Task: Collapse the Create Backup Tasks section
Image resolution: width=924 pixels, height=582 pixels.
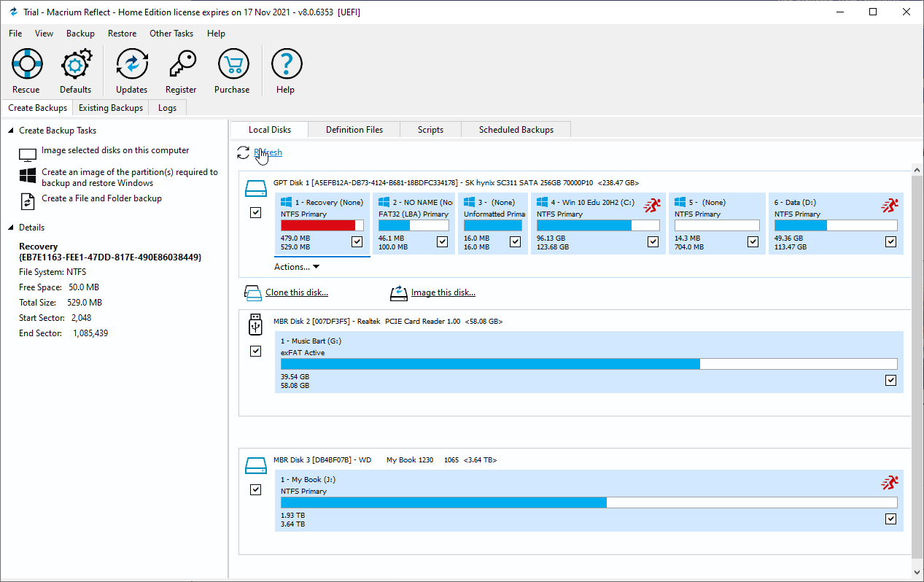Action: (x=11, y=131)
